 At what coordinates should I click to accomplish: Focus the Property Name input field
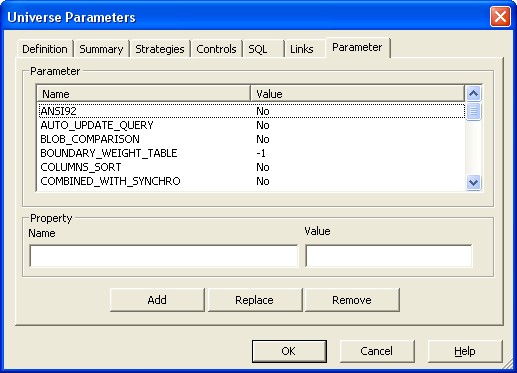point(163,256)
